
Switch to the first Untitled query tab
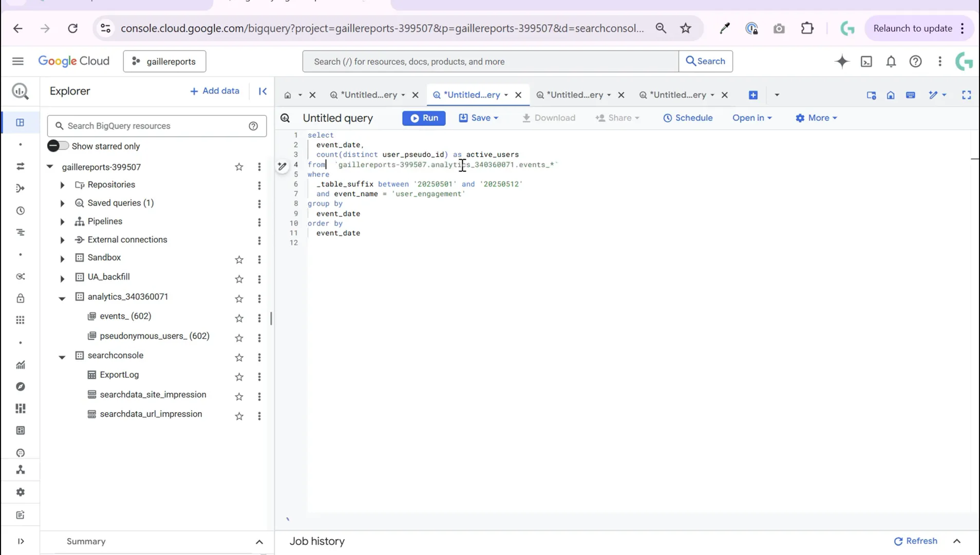[x=368, y=95]
